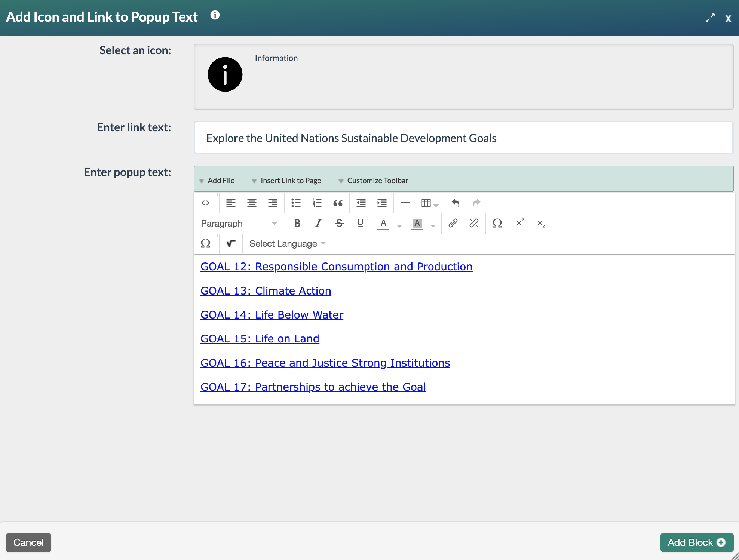Toggle bold formatting

click(x=297, y=223)
